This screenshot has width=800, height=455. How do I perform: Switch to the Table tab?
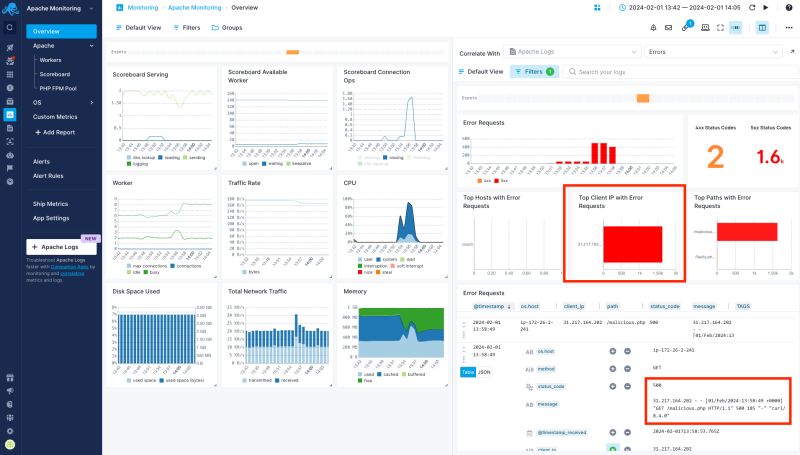coord(468,372)
